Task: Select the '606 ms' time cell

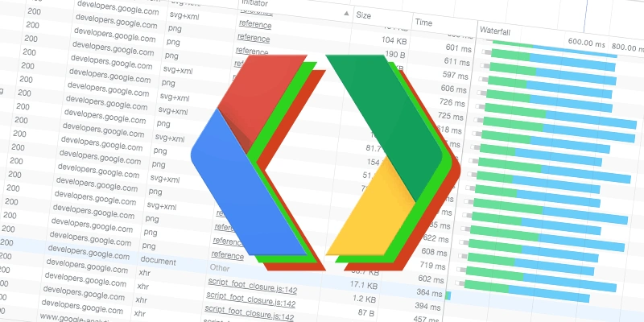Action: pyautogui.click(x=453, y=89)
